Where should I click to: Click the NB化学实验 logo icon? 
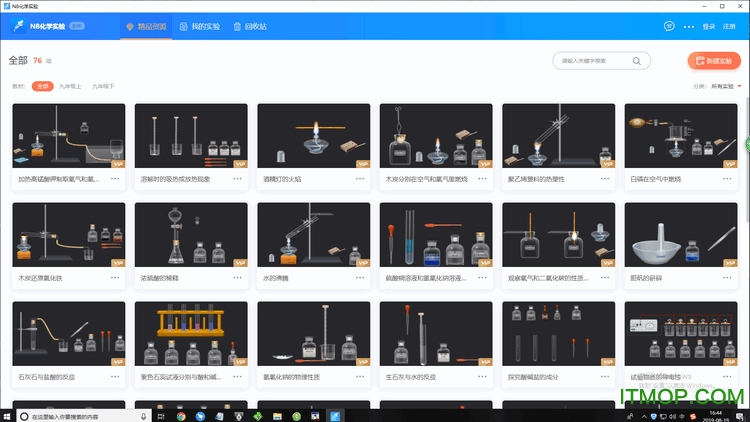pyautogui.click(x=18, y=26)
